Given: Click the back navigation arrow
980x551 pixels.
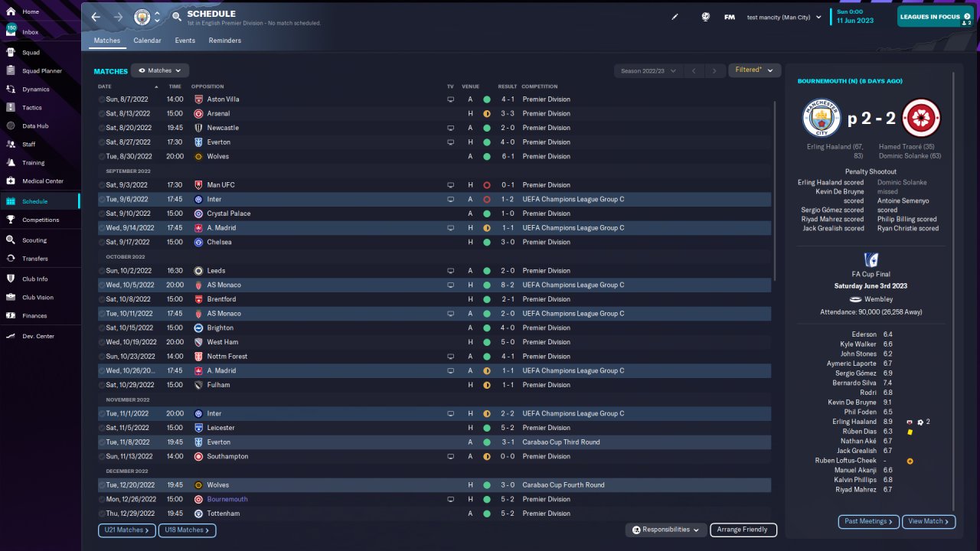Looking at the screenshot, I should pyautogui.click(x=96, y=17).
